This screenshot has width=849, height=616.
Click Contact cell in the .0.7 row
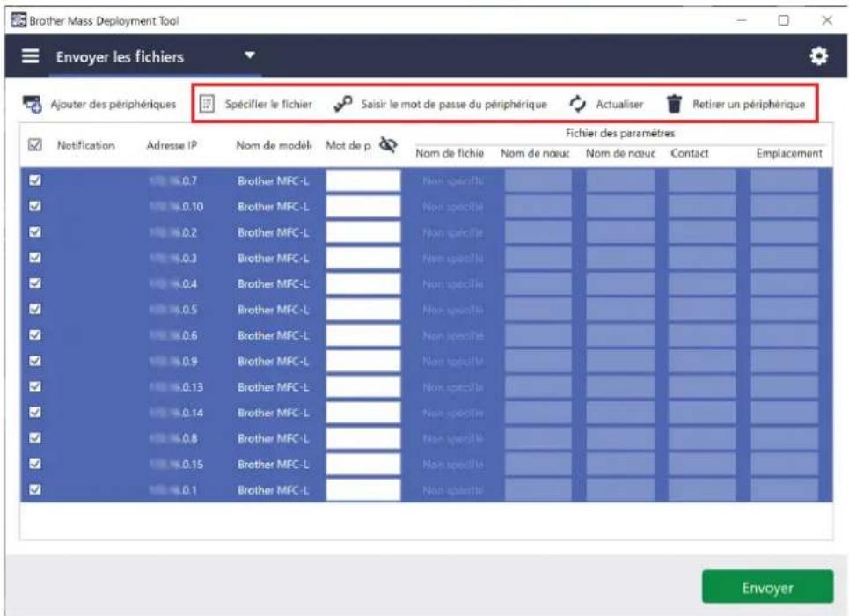pos(702,181)
